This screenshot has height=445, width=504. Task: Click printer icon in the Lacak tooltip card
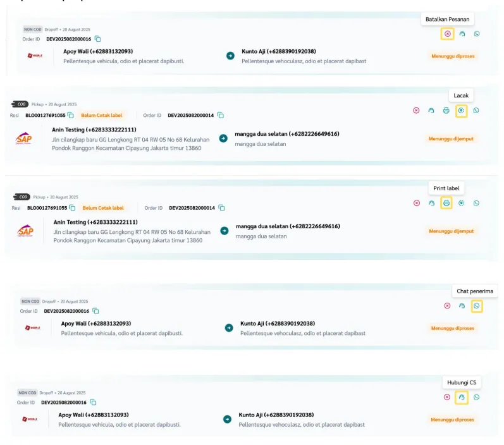(446, 110)
